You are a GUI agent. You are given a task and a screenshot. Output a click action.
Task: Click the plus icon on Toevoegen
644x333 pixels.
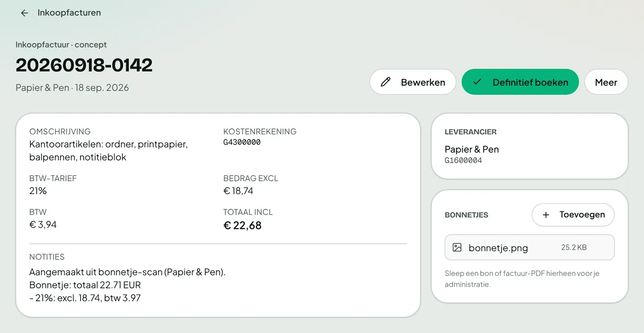click(x=546, y=215)
